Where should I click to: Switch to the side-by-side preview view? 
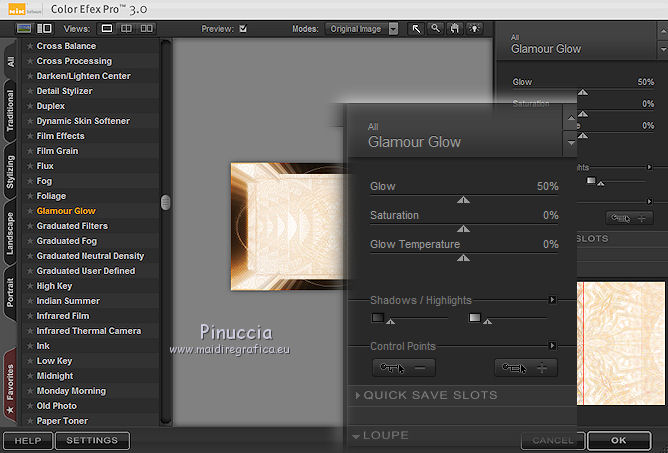[147, 29]
